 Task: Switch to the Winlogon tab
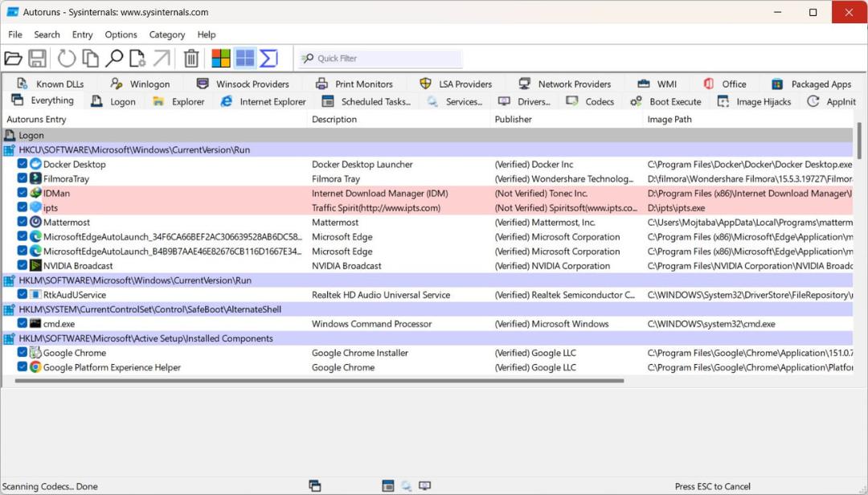tap(140, 84)
